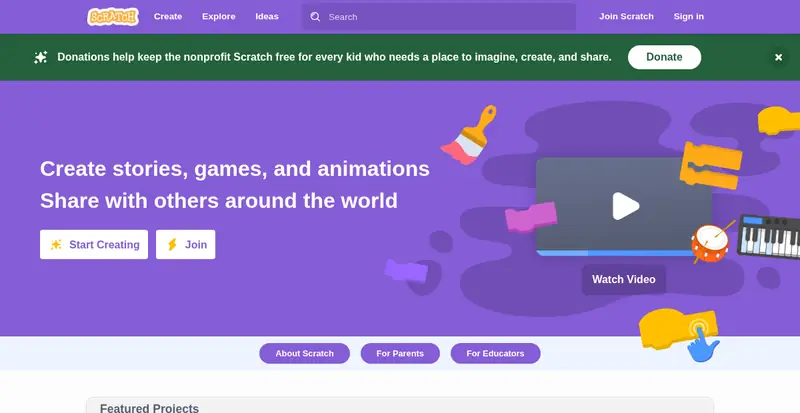Open the Explore page
800x413 pixels.
218,16
